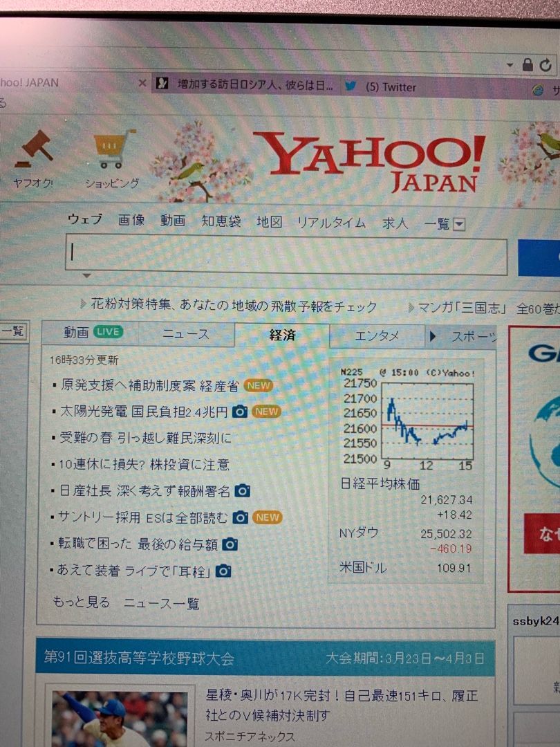Open the ニュース一覧 link

tap(161, 604)
